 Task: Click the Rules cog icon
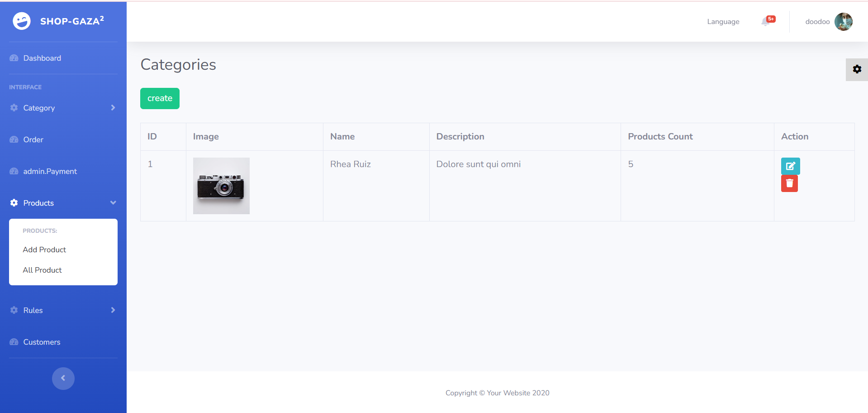[14, 310]
